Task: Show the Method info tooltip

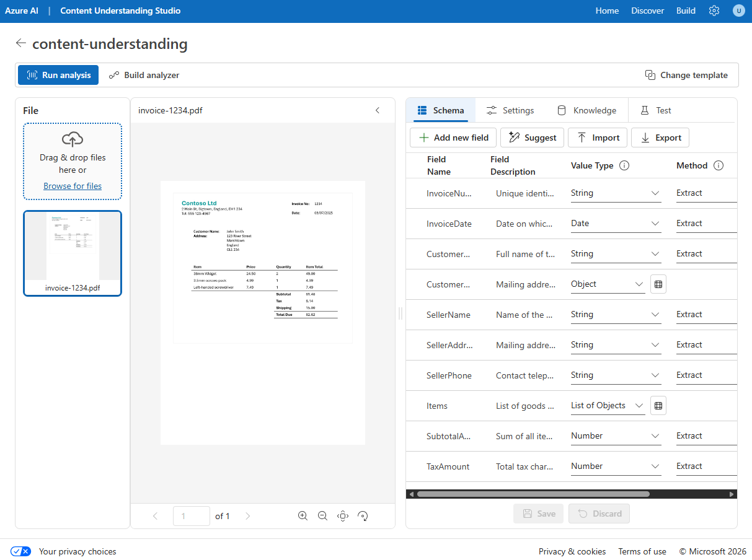Action: pyautogui.click(x=719, y=165)
